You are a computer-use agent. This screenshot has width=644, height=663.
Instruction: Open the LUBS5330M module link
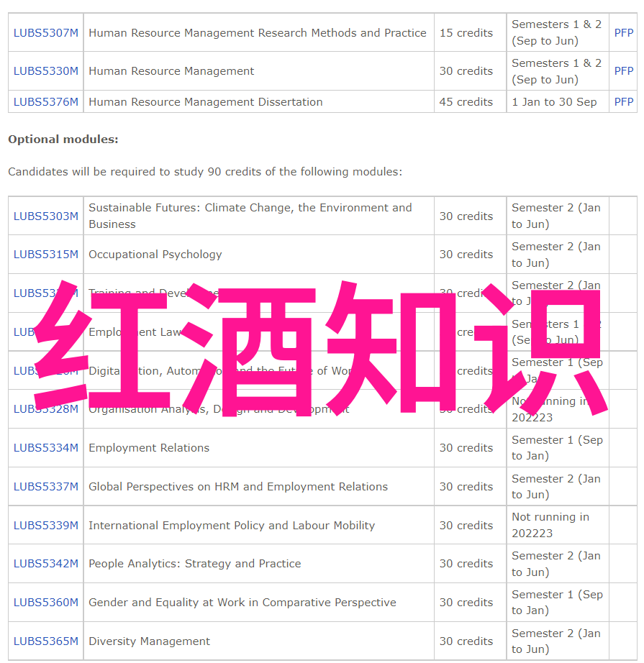[x=46, y=70]
